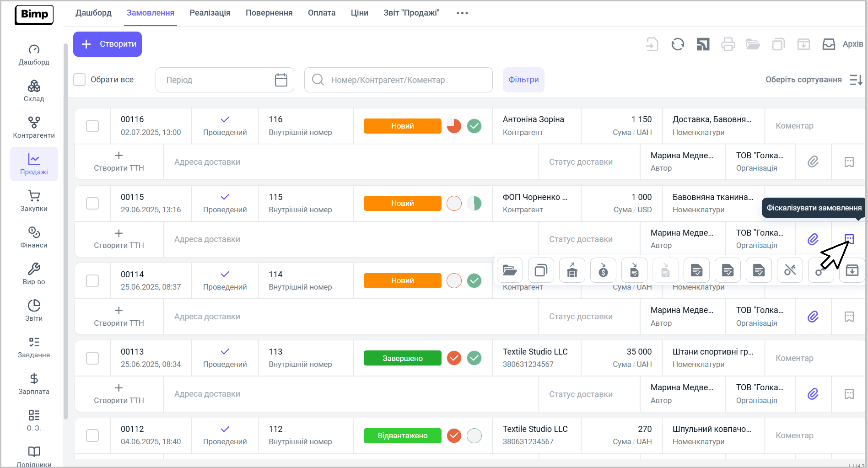Click the fiscalize icon for order 00115
This screenshot has height=468, width=868.
[849, 239]
